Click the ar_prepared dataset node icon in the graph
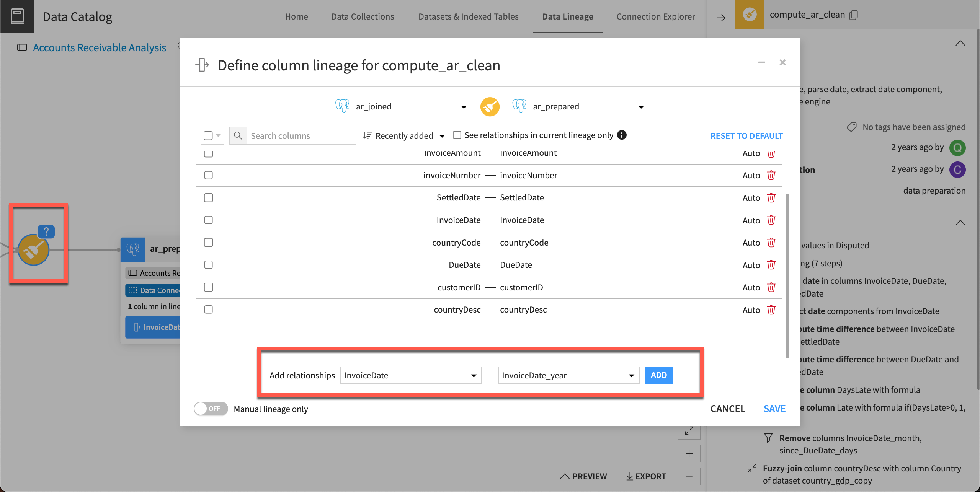The width and height of the screenshot is (980, 492). pos(133,249)
